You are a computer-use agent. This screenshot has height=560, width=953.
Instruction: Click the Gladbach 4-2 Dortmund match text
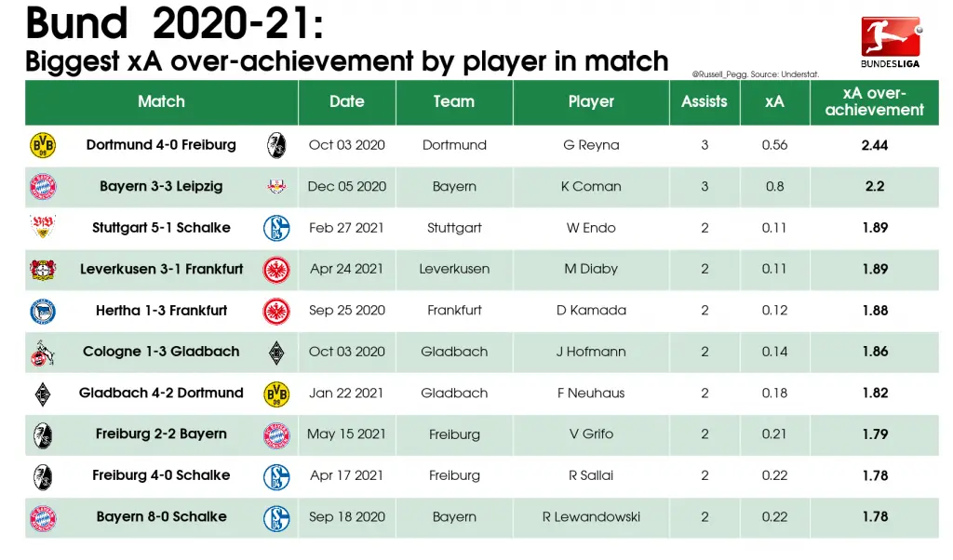[x=161, y=393]
